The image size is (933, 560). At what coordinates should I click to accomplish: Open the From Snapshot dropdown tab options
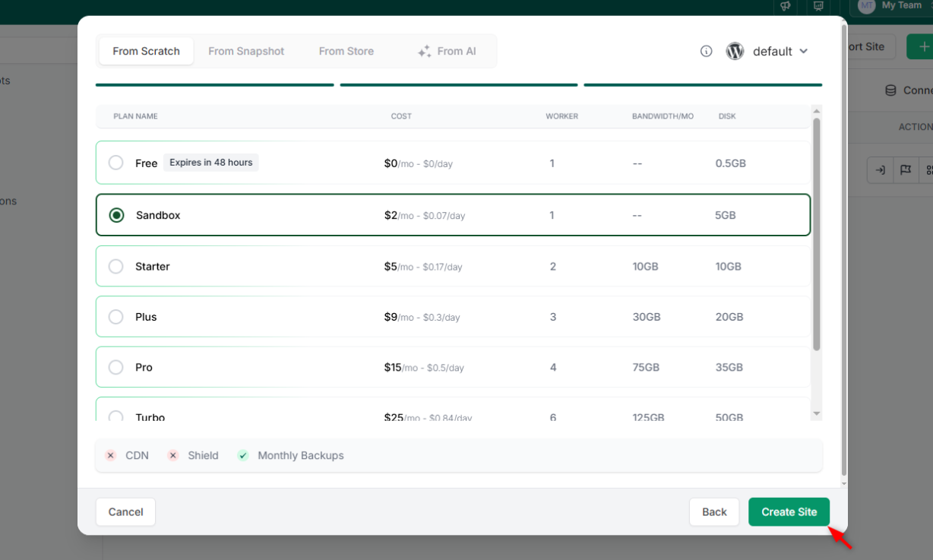(x=246, y=50)
